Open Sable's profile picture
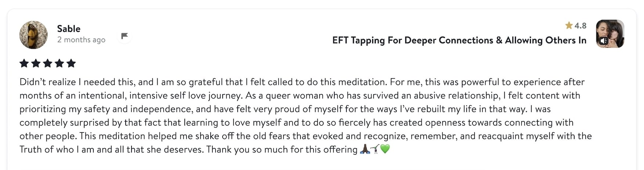The image size is (644, 170). point(33,35)
